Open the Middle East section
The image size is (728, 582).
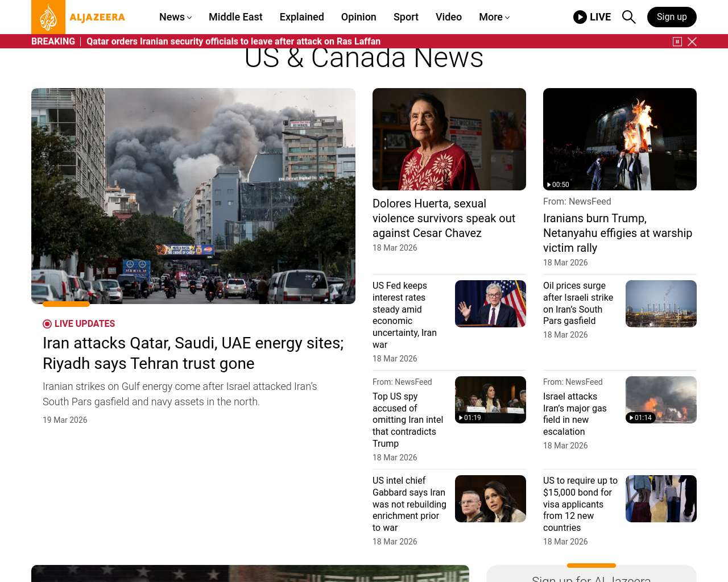[235, 17]
